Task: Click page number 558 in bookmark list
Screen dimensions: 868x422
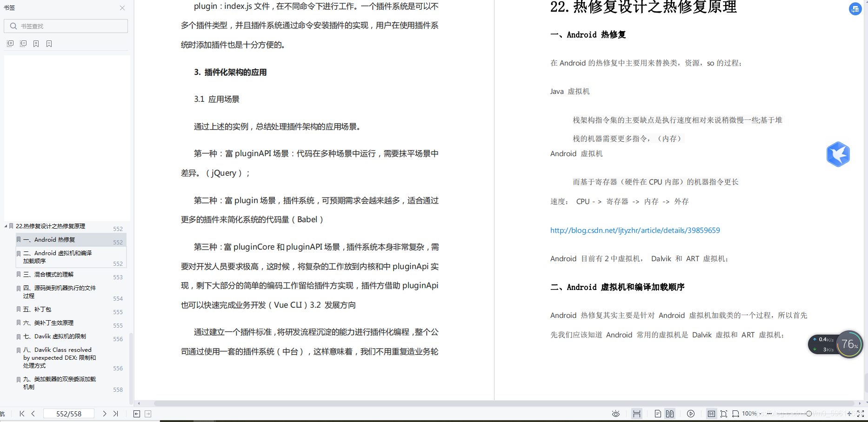Action: click(x=118, y=390)
